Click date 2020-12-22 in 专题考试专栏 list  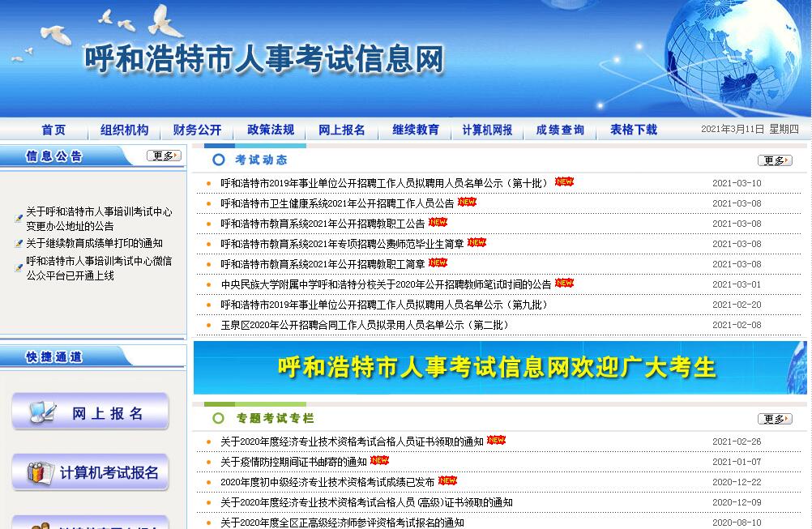pyautogui.click(x=737, y=482)
